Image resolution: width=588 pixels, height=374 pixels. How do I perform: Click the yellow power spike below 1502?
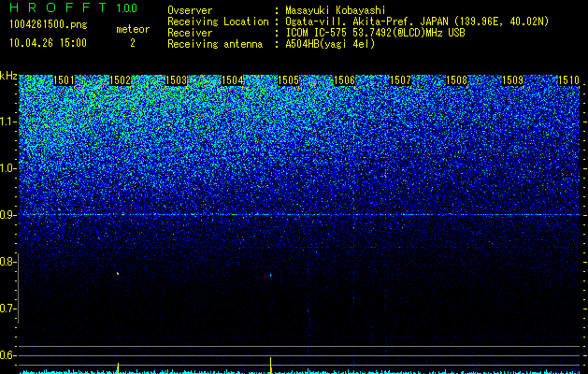coord(118,367)
